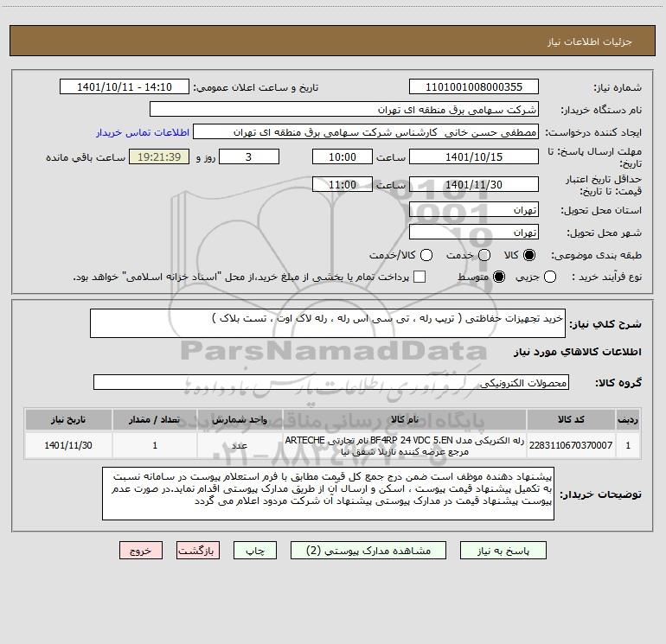Click the تاریخ نیاز column header
Image resolution: width=666 pixels, height=644 pixels.
click(x=68, y=419)
